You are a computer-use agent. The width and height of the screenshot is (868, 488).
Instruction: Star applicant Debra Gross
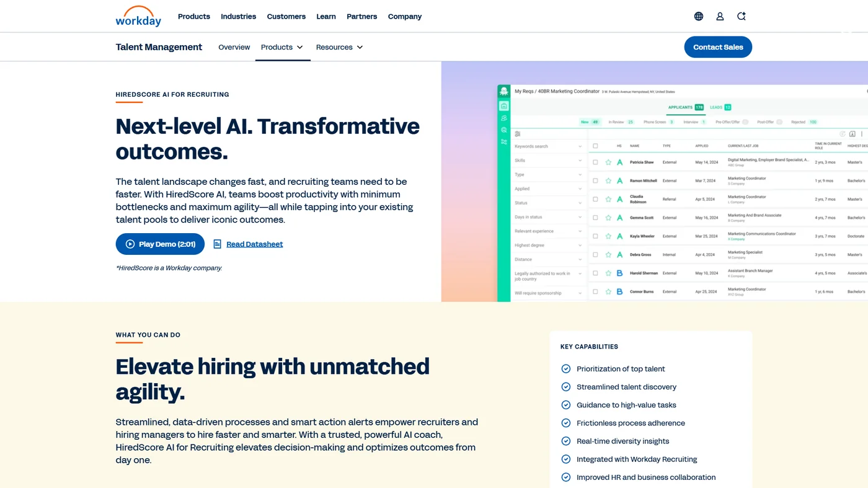[x=608, y=255]
